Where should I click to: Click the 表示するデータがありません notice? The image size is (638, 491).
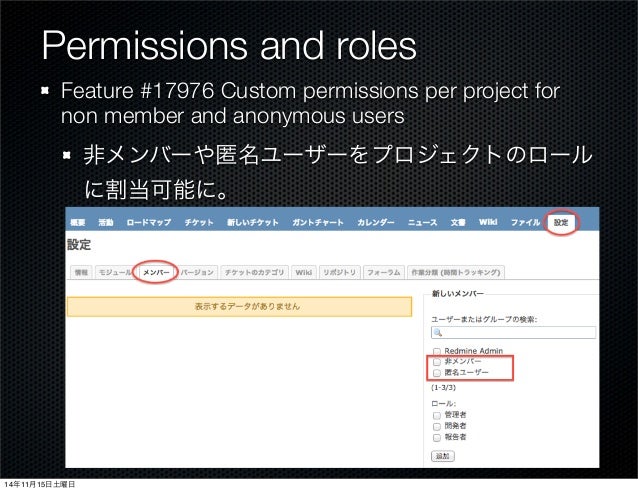239,306
